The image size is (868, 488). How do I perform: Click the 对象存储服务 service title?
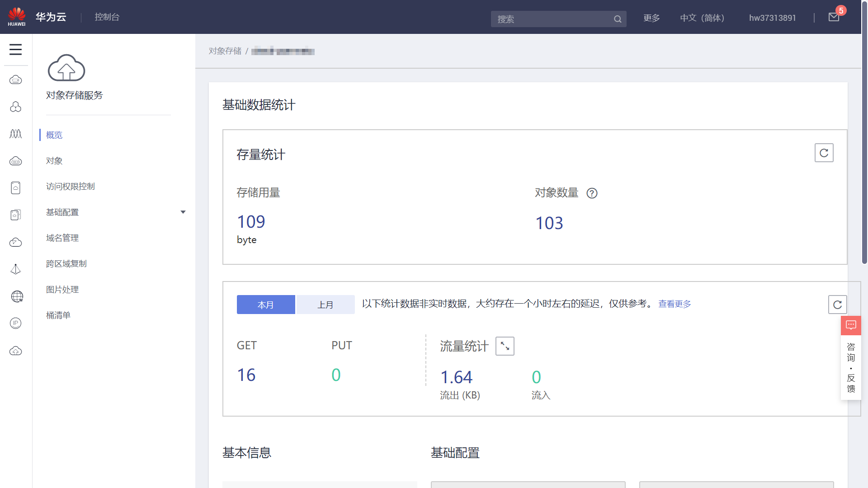tap(75, 95)
